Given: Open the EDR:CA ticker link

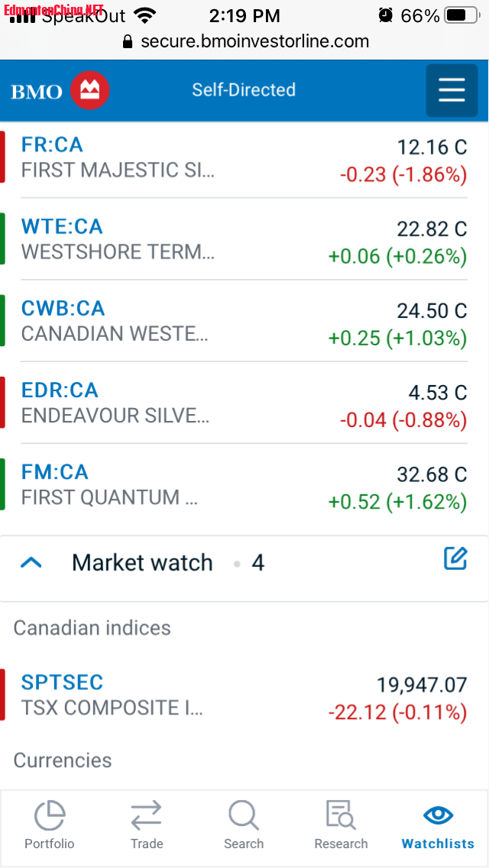Looking at the screenshot, I should pyautogui.click(x=60, y=390).
